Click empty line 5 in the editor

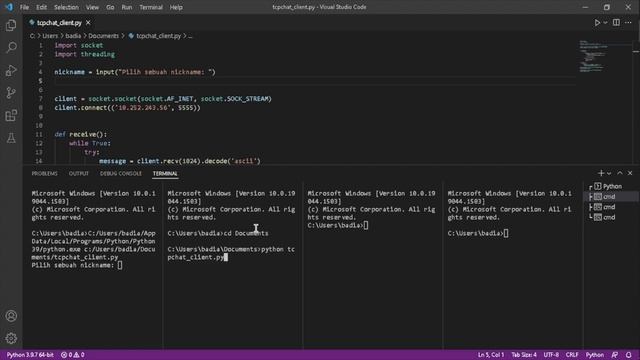314,81
